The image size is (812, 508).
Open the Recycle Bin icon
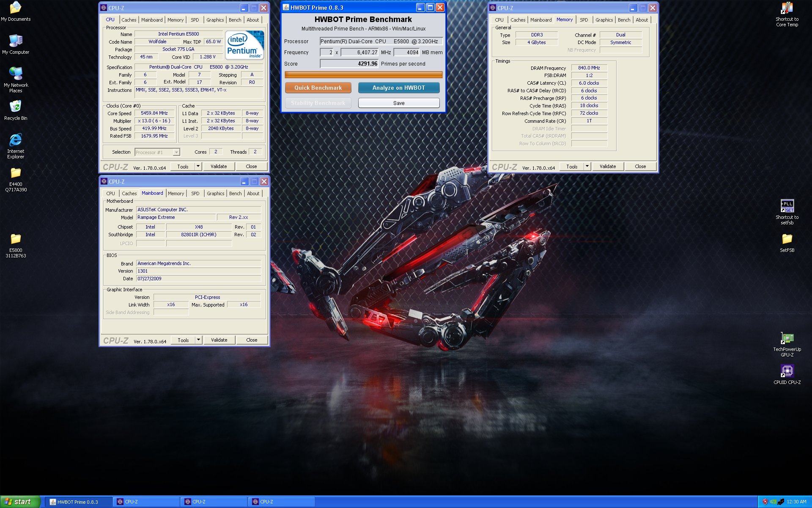tap(16, 110)
